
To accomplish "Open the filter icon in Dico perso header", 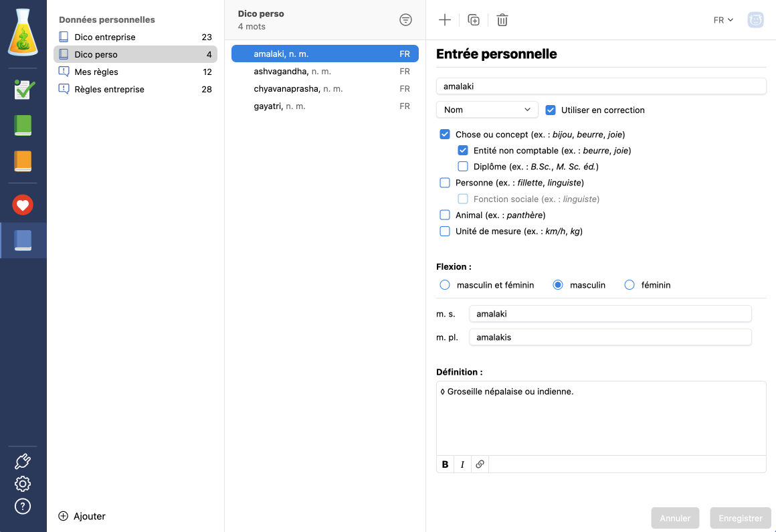I will (405, 20).
